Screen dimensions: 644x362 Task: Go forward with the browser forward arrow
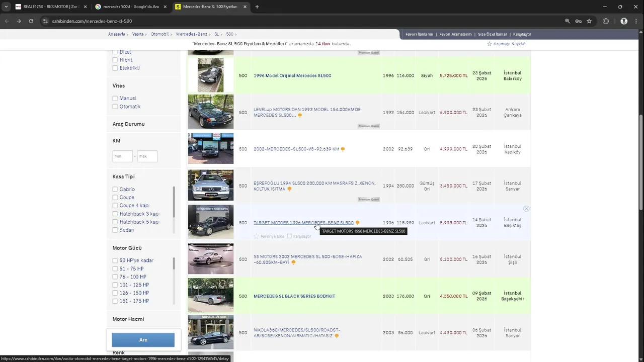19,21
